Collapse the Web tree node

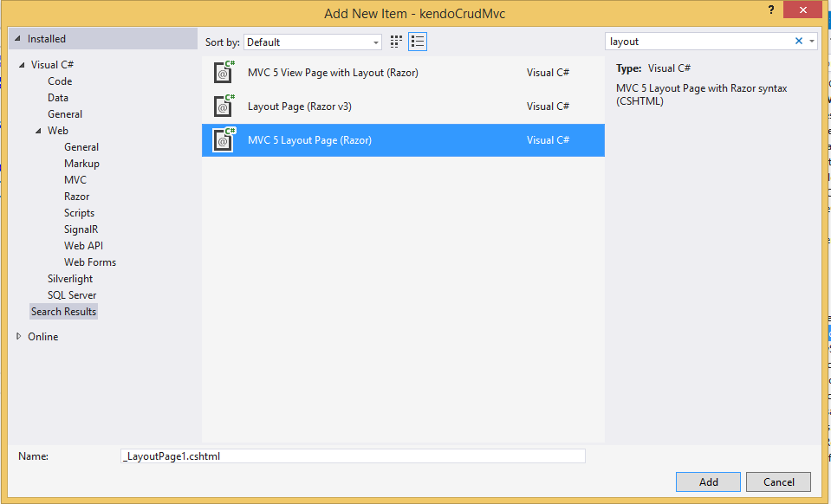tap(39, 131)
